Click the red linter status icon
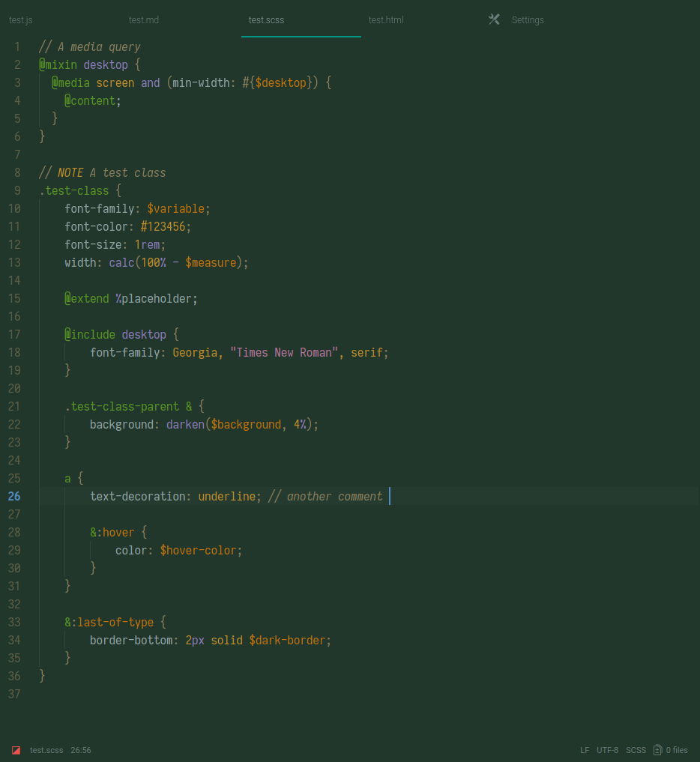 [x=16, y=750]
